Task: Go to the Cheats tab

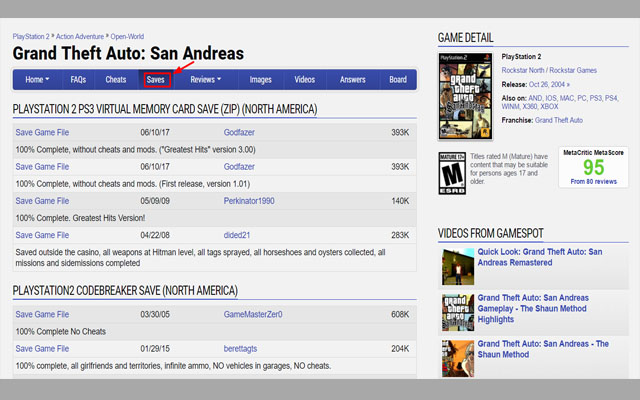Action: (x=116, y=79)
